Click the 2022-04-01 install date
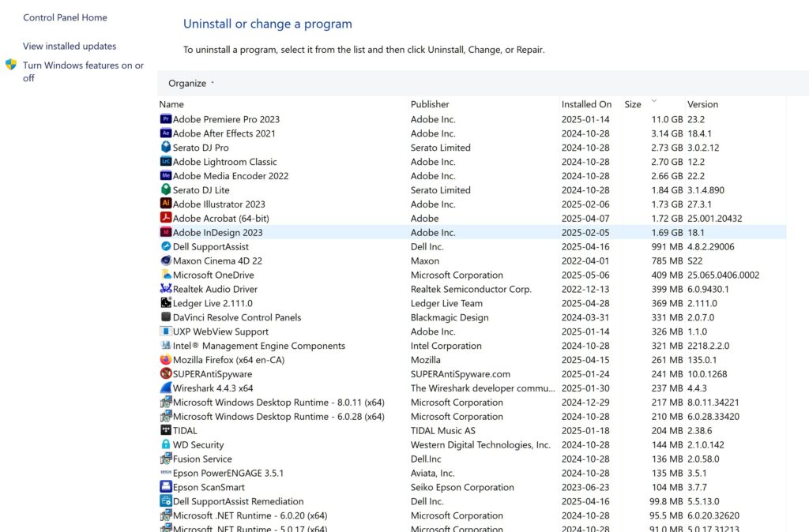 tap(585, 260)
